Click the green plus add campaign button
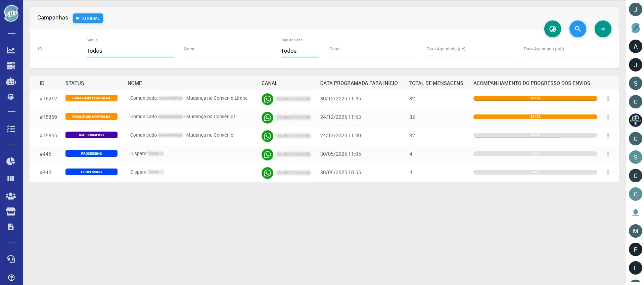644x285 pixels. tap(603, 29)
